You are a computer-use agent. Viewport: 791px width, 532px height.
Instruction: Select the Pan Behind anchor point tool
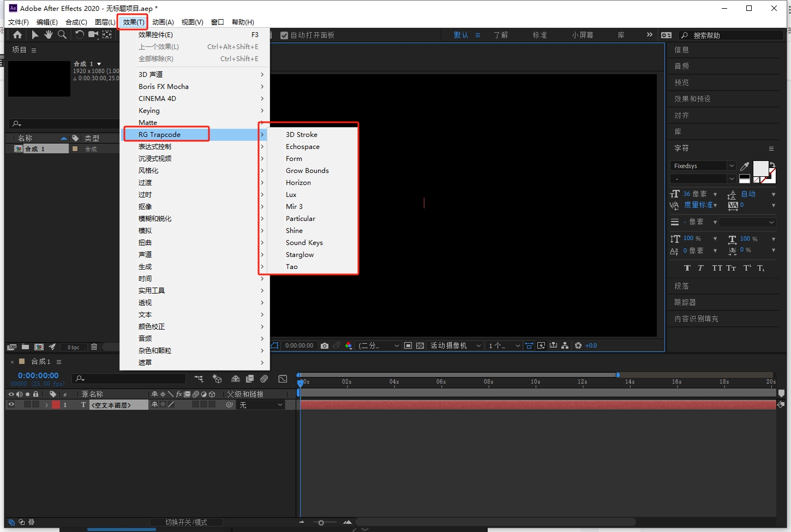click(107, 35)
